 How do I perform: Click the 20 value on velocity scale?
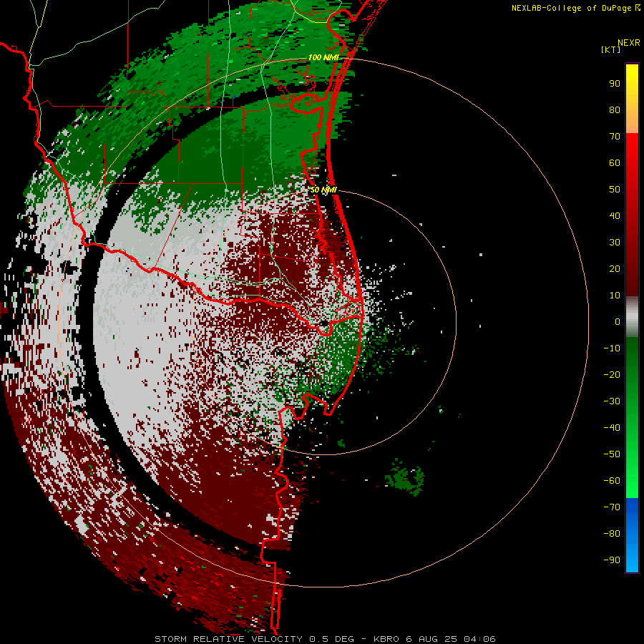click(x=615, y=269)
